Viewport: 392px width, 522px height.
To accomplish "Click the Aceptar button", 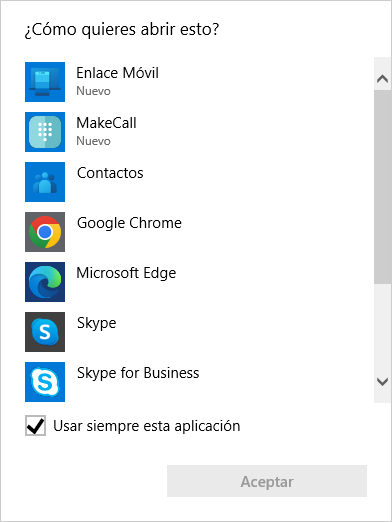I will click(x=267, y=481).
